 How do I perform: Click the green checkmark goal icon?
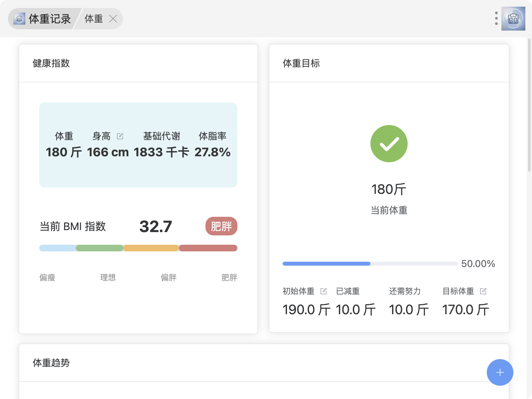point(389,144)
